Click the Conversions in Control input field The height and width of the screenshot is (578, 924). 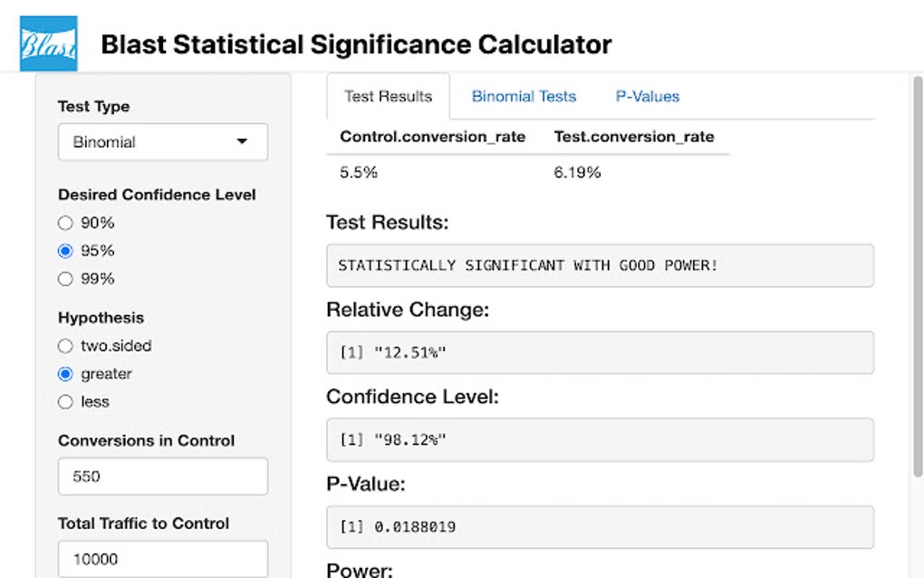[162, 476]
